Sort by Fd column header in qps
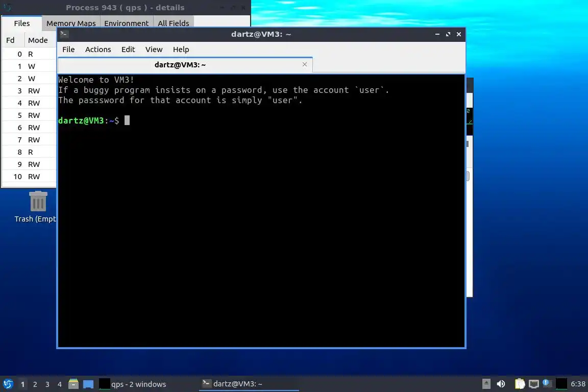Image resolution: width=588 pixels, height=392 pixels. [13, 40]
